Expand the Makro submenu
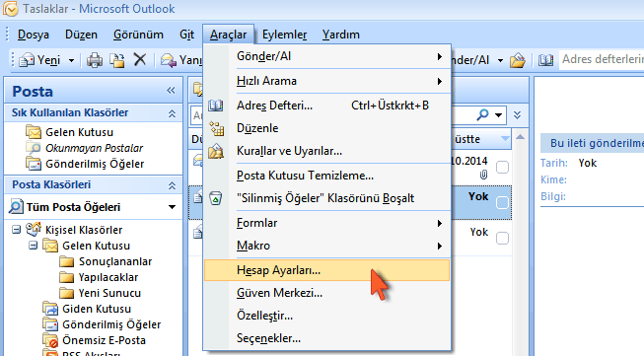The height and width of the screenshot is (356, 644). pyautogui.click(x=326, y=246)
